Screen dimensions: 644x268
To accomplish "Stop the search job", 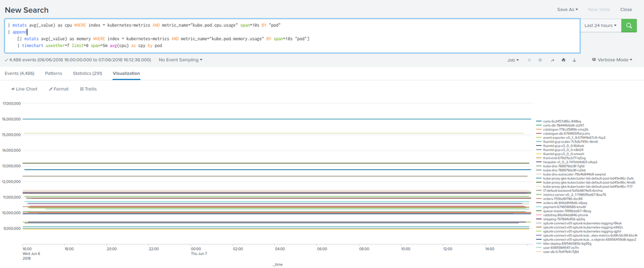I will [x=540, y=60].
